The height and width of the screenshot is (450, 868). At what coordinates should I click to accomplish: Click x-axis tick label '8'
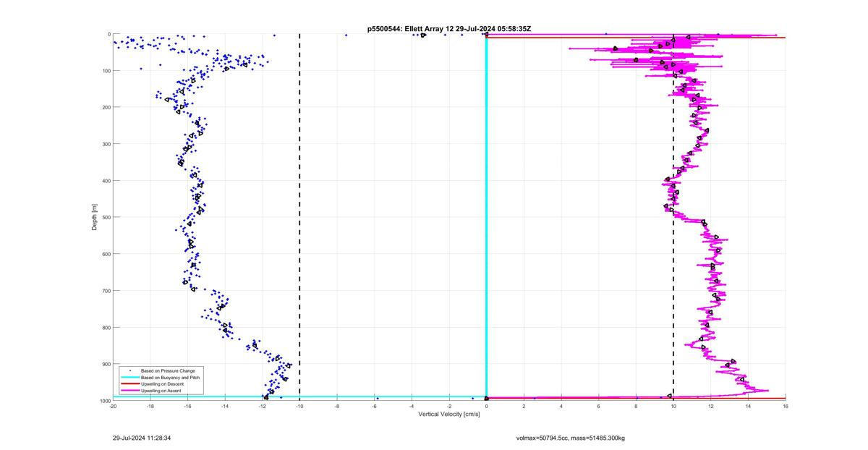[637, 406]
